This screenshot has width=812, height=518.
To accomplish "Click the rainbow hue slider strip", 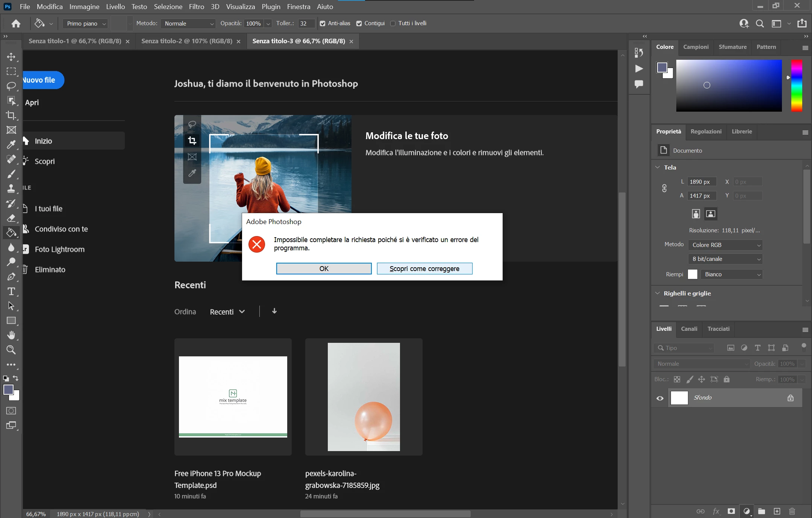I will coord(796,86).
